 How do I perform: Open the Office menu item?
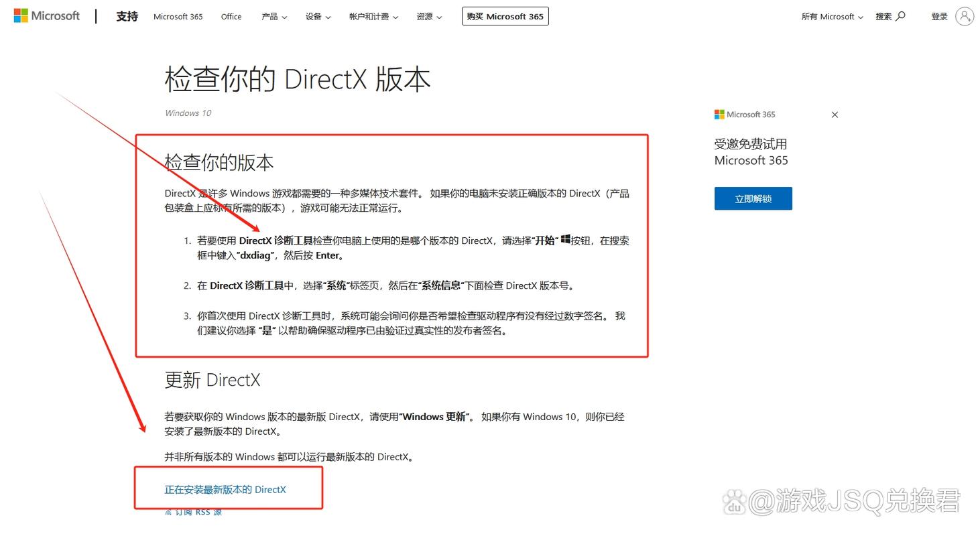(231, 17)
